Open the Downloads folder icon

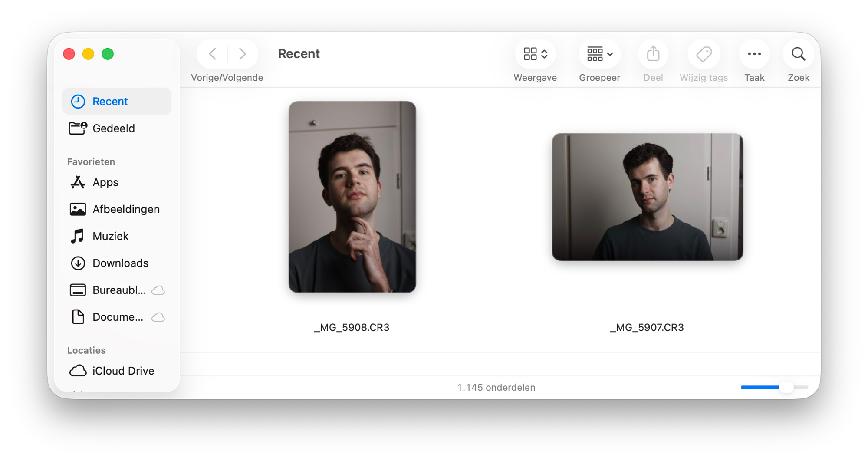tap(78, 263)
